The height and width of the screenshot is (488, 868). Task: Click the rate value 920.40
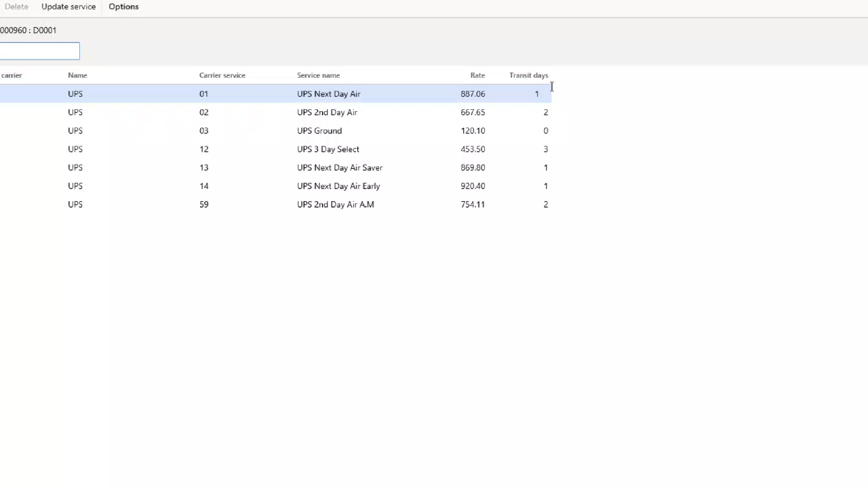point(473,186)
